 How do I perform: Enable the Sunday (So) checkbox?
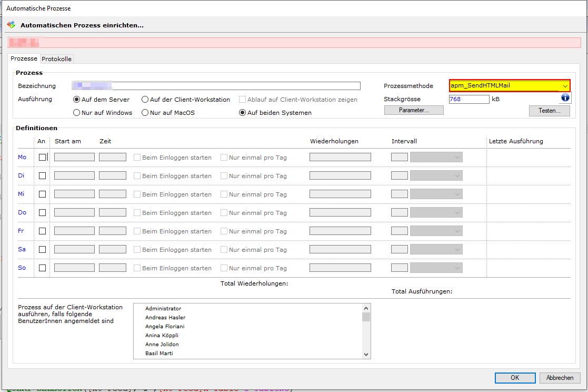(x=43, y=268)
